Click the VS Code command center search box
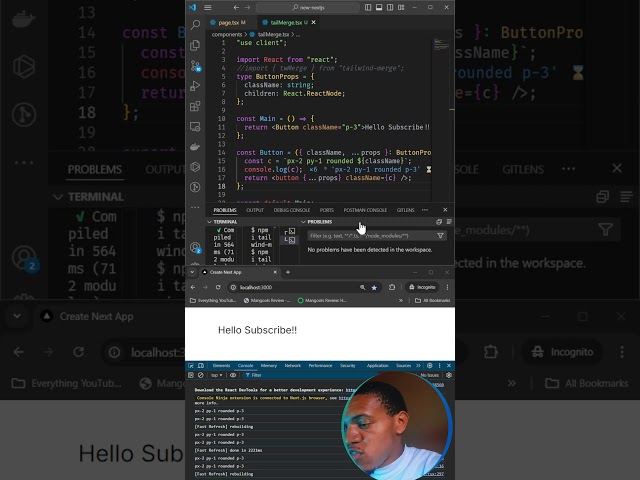Screen dimensions: 640x480 (308, 7)
